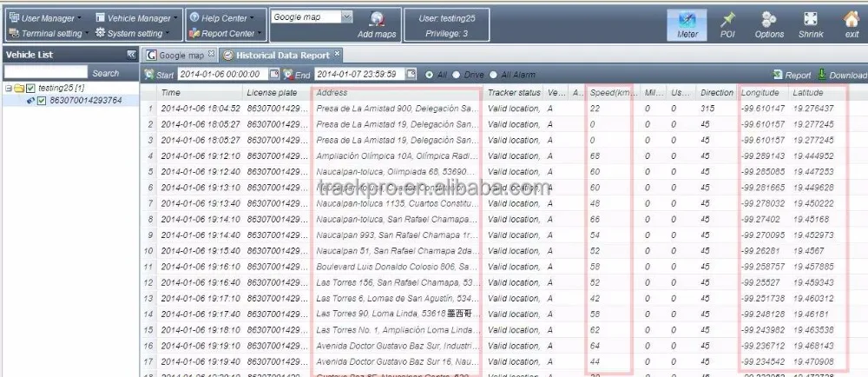This screenshot has height=377, width=868.
Task: Click longitude value -99.610147
Action: (763, 109)
